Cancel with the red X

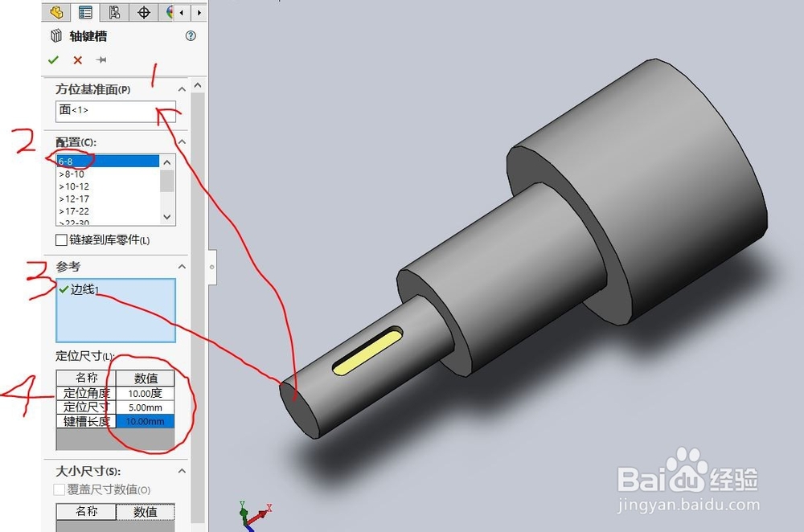click(x=77, y=60)
